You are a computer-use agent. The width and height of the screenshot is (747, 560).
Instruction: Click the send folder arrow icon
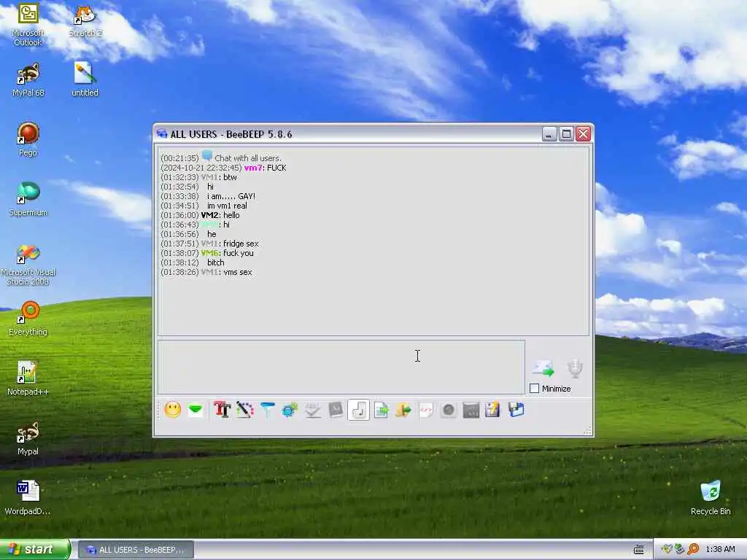click(x=403, y=410)
